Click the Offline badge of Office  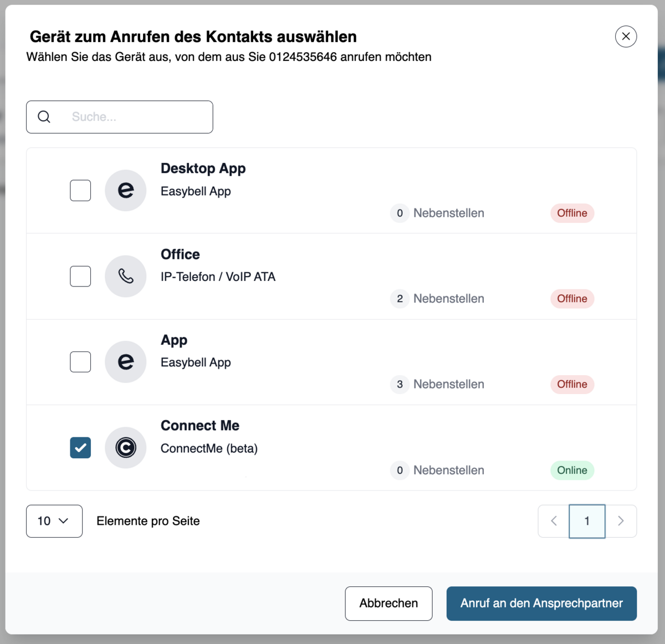pos(572,299)
